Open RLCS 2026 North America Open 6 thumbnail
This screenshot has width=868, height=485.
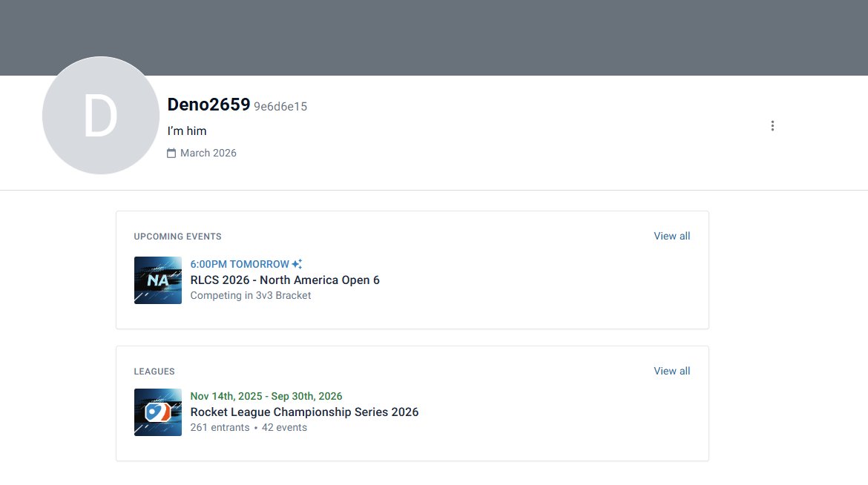158,280
